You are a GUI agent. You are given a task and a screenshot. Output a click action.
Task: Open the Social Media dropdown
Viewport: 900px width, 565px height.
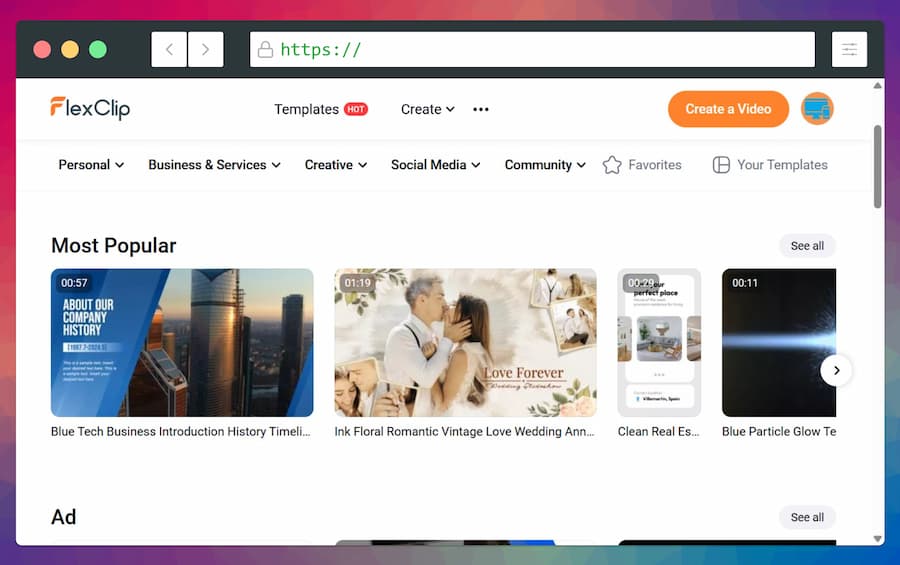point(436,165)
